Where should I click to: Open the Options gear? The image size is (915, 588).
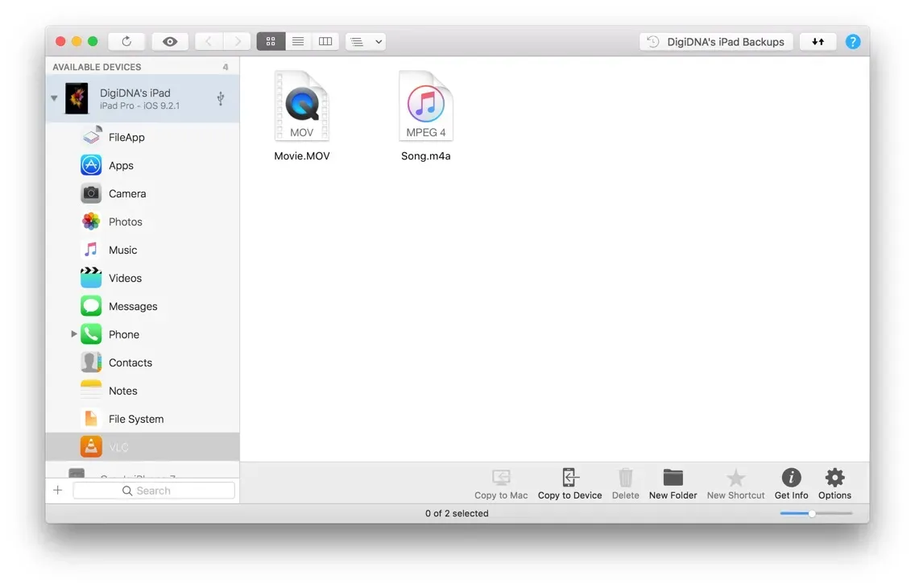(834, 478)
